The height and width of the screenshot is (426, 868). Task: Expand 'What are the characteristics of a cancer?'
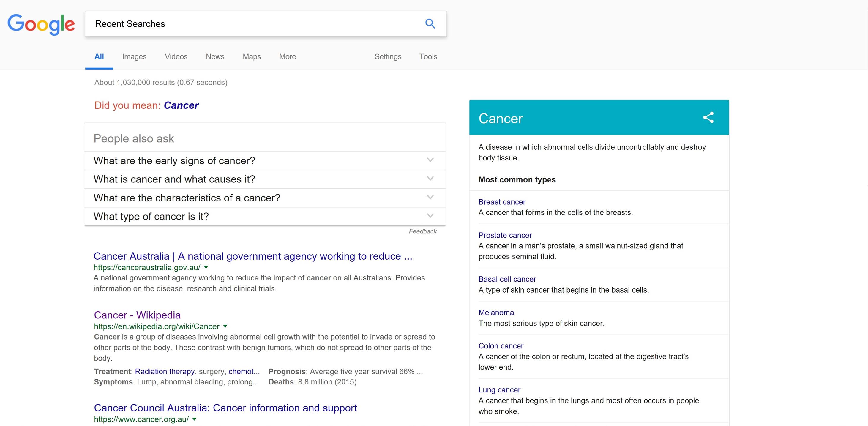coord(265,198)
